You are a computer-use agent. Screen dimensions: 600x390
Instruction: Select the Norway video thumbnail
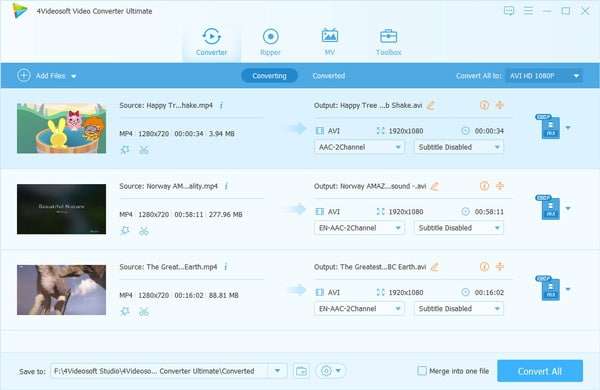pyautogui.click(x=61, y=209)
